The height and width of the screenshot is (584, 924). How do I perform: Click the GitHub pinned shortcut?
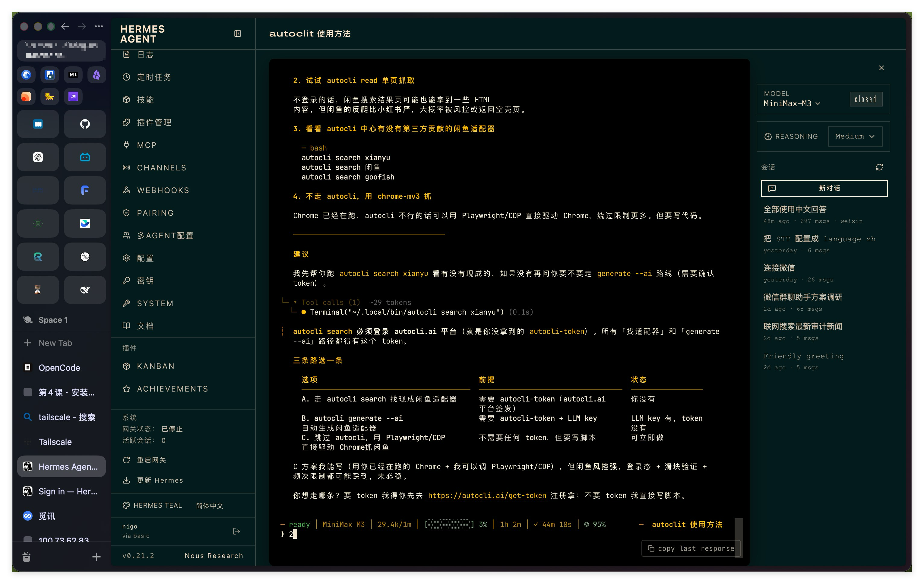coord(85,124)
